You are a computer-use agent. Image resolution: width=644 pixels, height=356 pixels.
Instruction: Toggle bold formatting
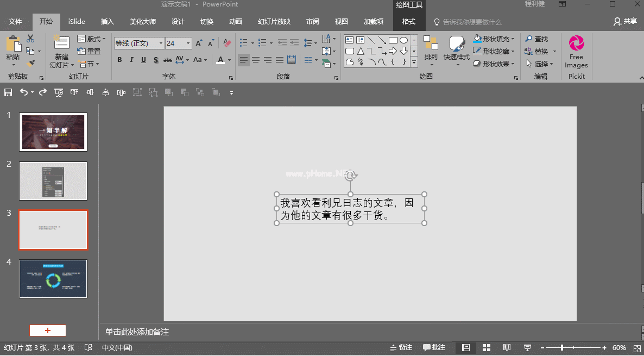coord(119,60)
